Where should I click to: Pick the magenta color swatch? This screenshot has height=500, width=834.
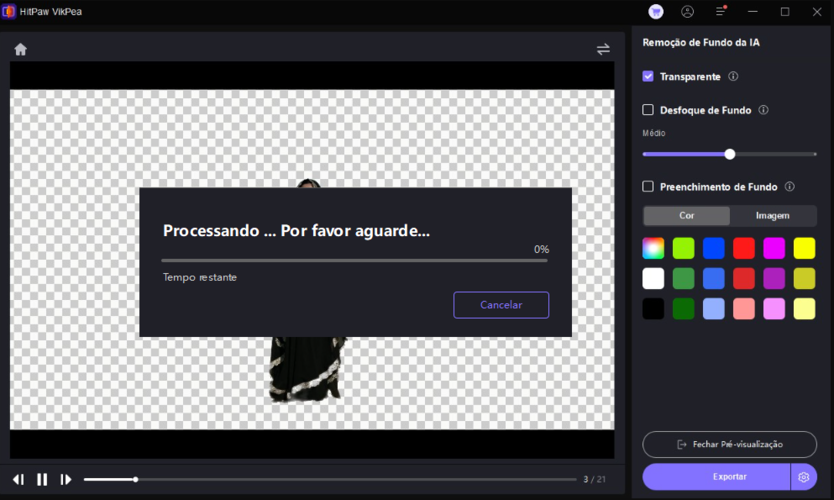click(x=774, y=248)
